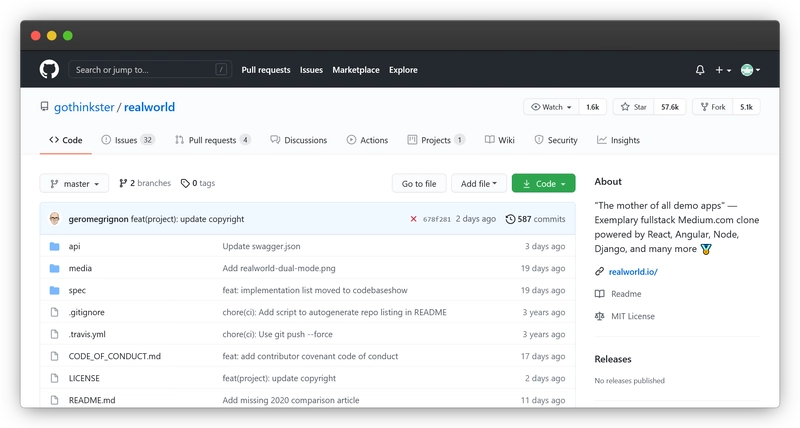Viewport: 800px width, 428px height.
Task: Select the Code tab
Action: [x=66, y=140]
